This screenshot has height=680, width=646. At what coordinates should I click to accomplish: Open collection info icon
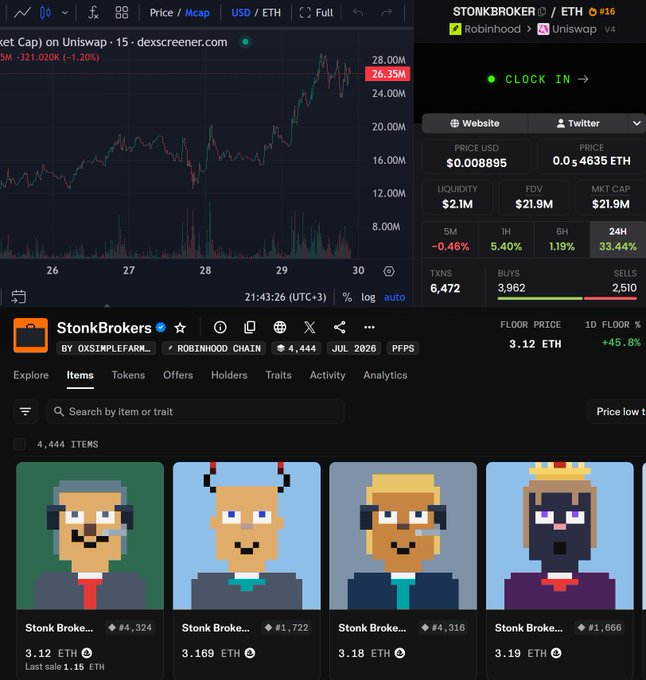tap(220, 327)
